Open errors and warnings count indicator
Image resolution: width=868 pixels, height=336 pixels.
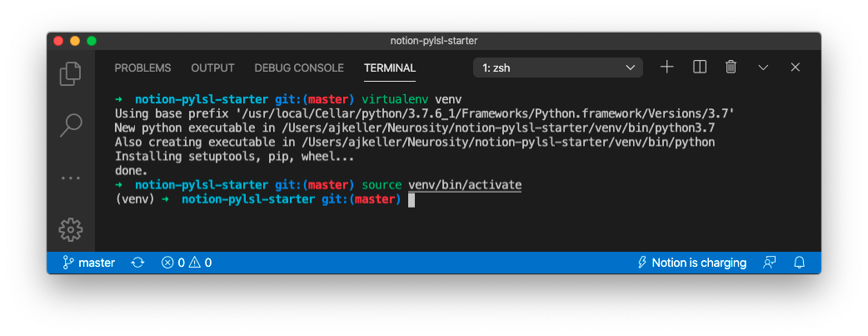(x=187, y=263)
